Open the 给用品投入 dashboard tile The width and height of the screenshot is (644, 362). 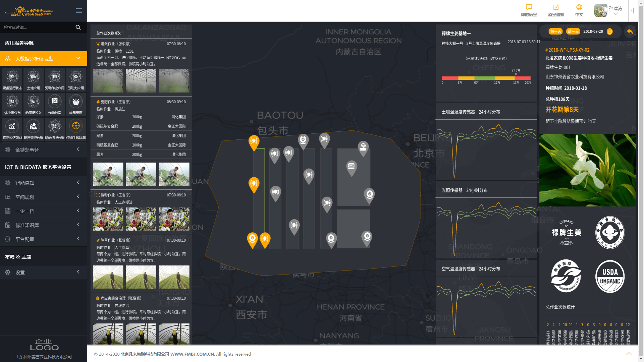tap(33, 104)
